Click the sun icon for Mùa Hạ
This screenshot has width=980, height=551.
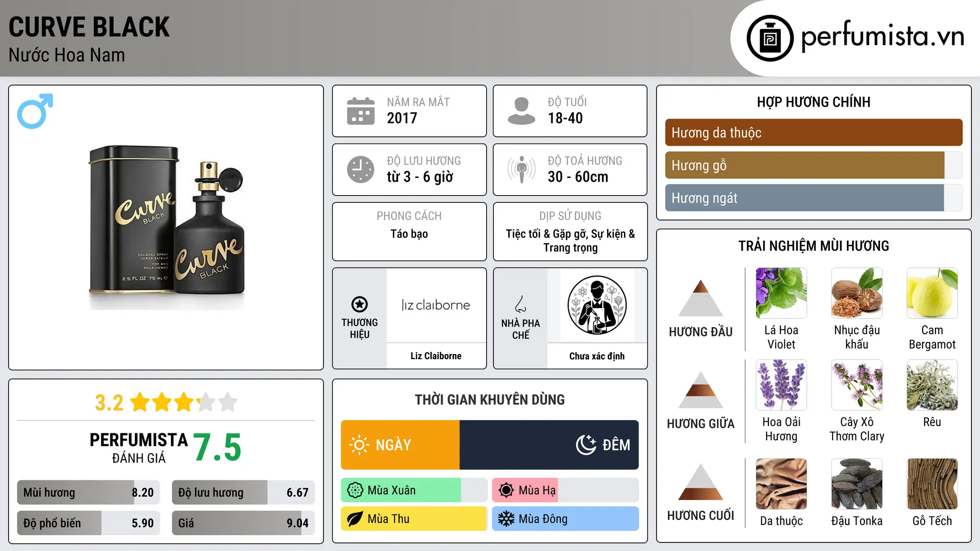click(x=506, y=490)
